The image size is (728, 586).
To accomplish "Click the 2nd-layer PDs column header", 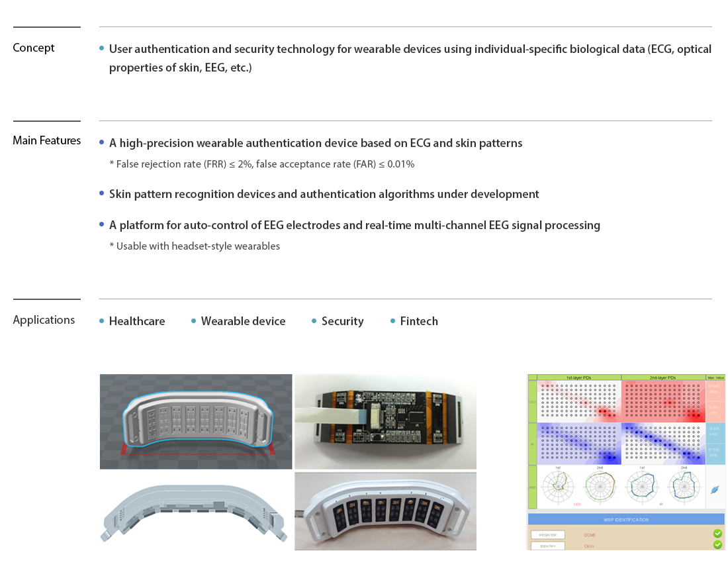I will tap(663, 377).
